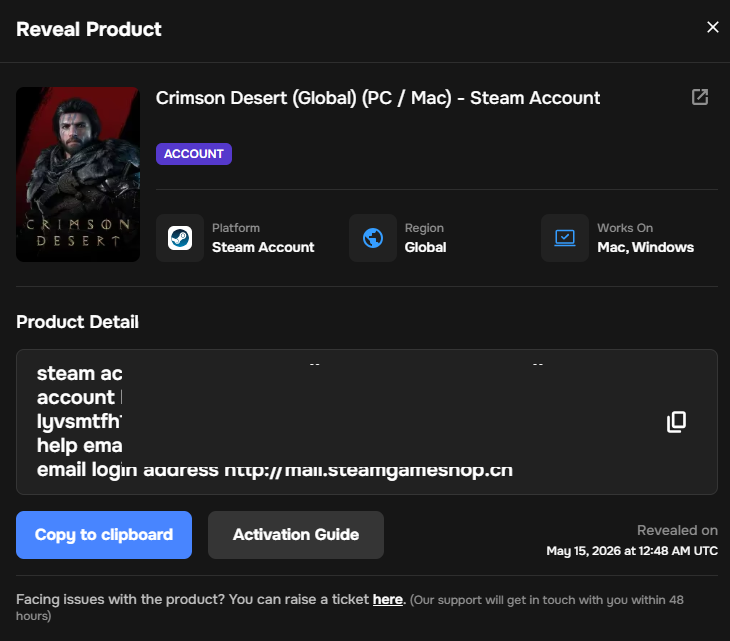
Task: Click the 'Platform' label
Action: [x=236, y=228]
